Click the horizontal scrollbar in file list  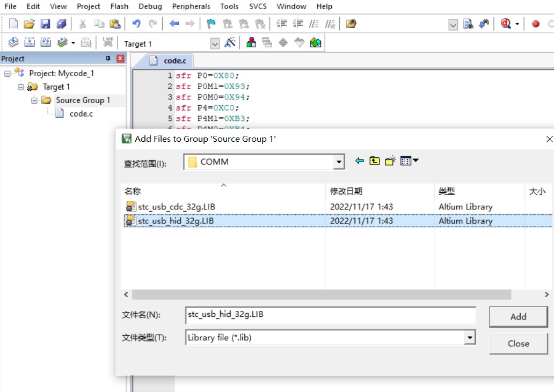point(321,294)
